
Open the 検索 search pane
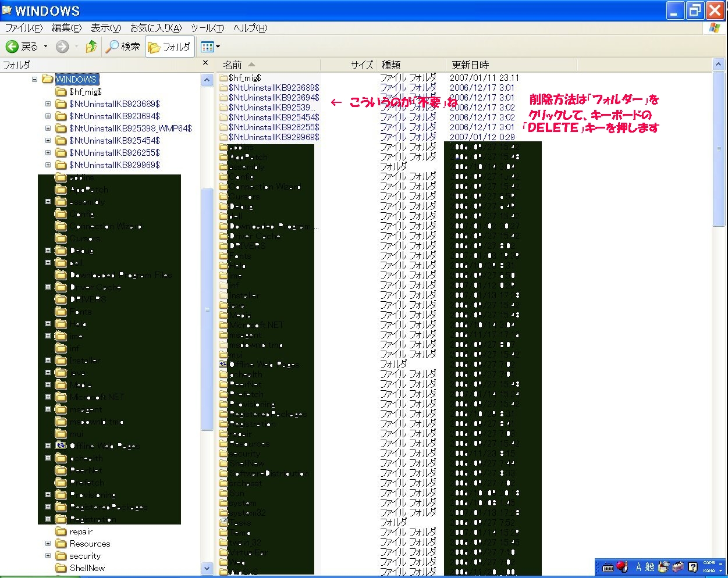point(123,47)
